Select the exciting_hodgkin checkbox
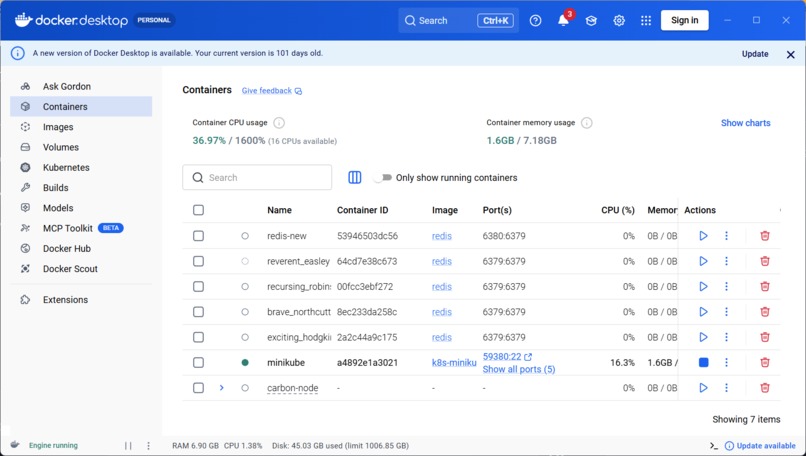Viewport: 806px width, 456px height. 198,337
